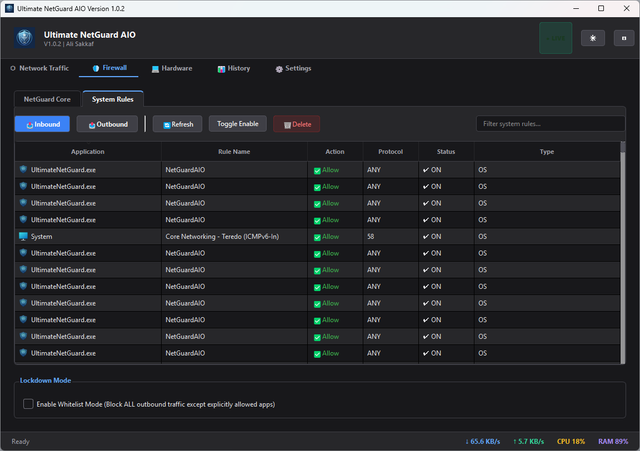Screen dimensions: 640x451
Task: Click the Lockdown Mode section label
Action: [45, 380]
